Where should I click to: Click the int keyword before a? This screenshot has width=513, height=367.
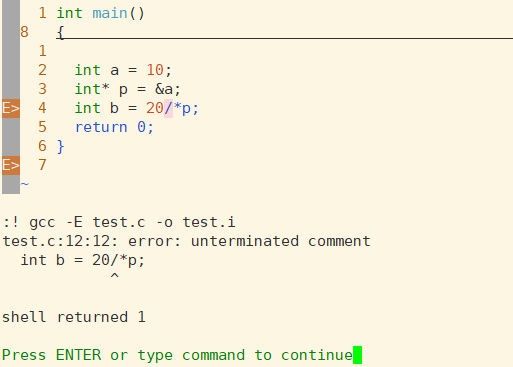(87, 70)
